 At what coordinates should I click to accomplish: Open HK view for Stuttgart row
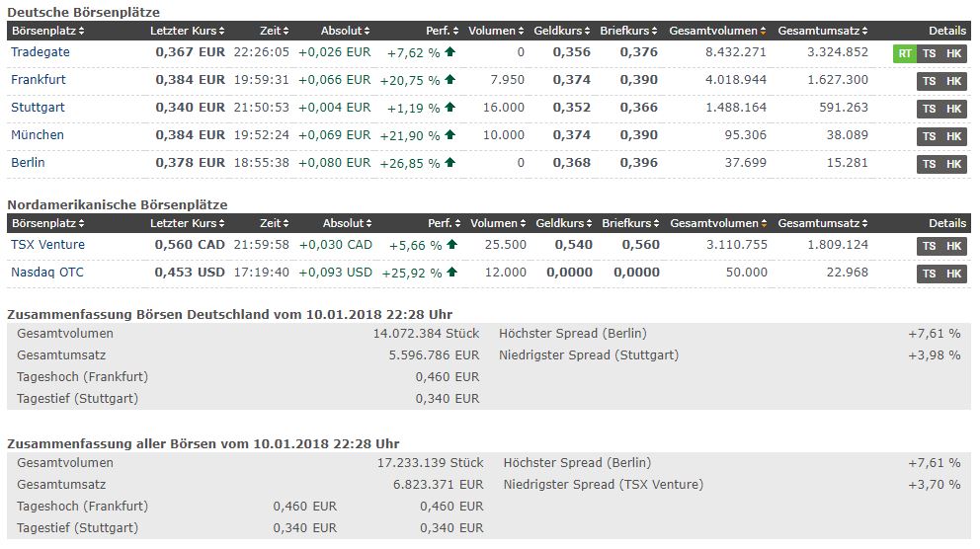point(953,109)
